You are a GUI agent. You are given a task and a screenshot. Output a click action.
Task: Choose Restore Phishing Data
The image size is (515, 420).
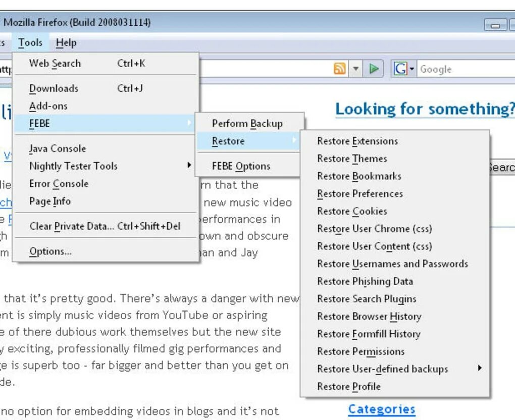coord(395,281)
